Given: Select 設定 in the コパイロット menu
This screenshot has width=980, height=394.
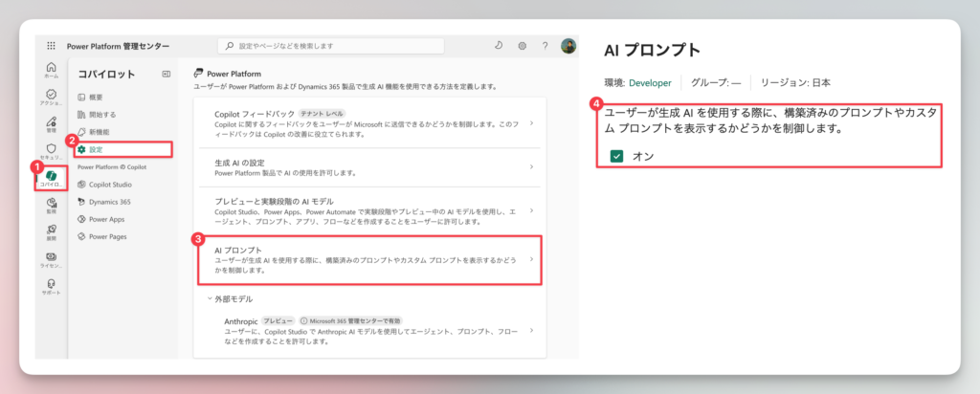Looking at the screenshot, I should 95,149.
